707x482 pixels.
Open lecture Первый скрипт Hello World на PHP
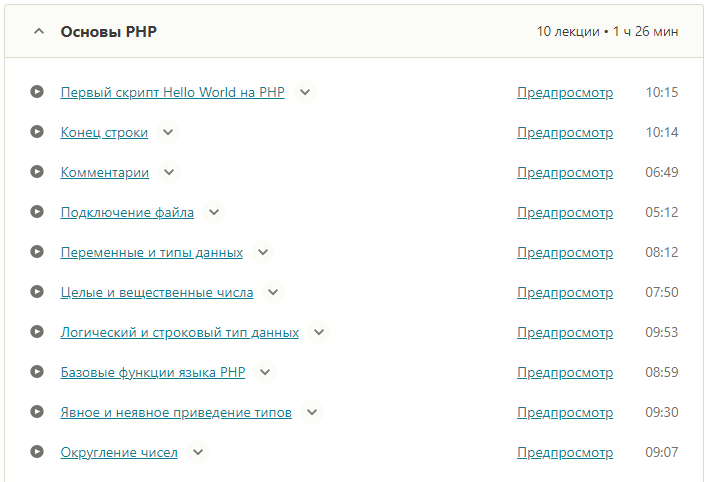pos(172,92)
